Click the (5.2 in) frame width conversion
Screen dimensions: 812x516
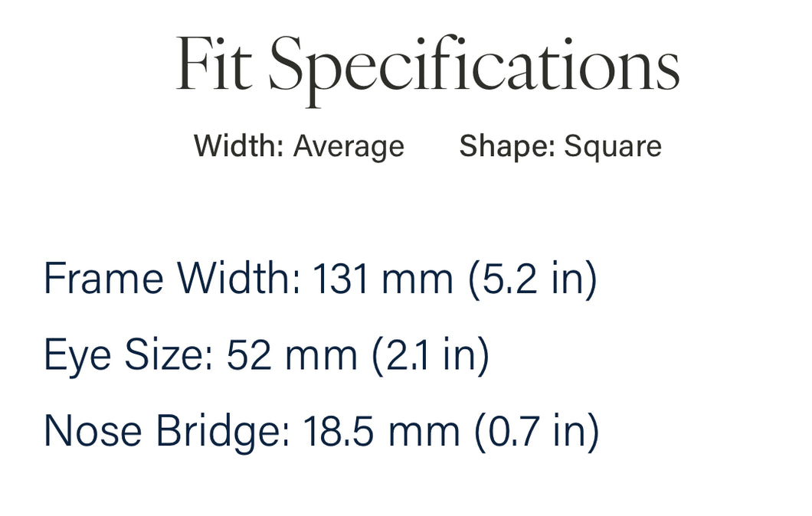click(x=533, y=279)
